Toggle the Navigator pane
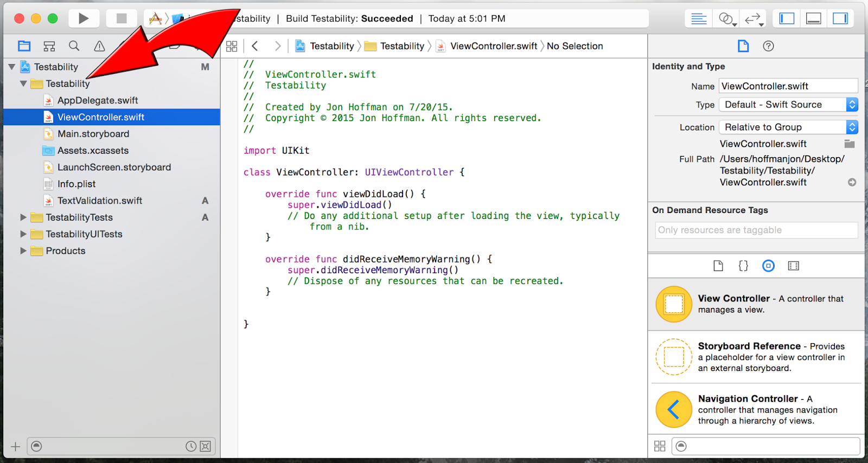Image resolution: width=868 pixels, height=463 pixels. pos(787,18)
